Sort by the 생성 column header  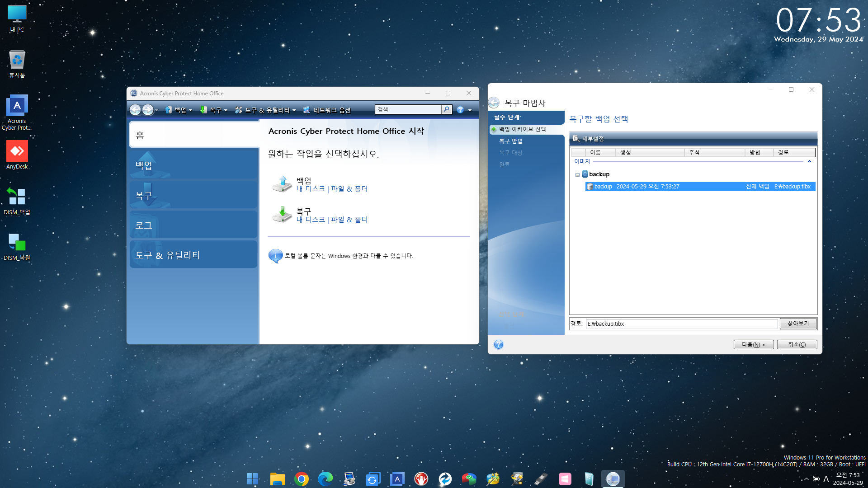point(650,152)
